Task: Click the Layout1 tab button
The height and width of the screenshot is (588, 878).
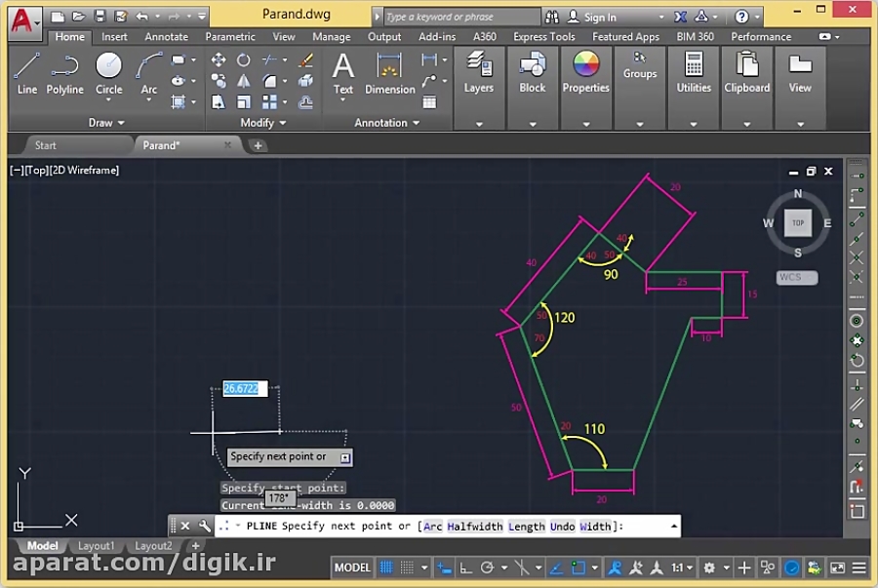Action: [97, 546]
